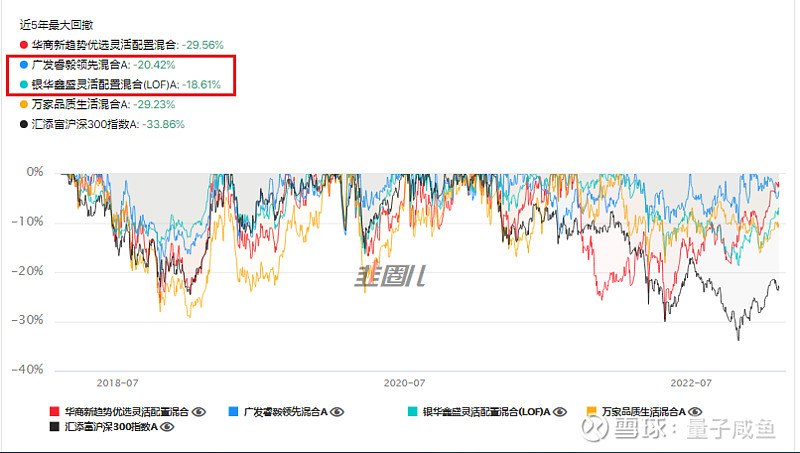Select legend label 银华鑫盛灵活配置混合(LOF)A below chart
Viewport: 800px width, 453px height.
coord(486,412)
